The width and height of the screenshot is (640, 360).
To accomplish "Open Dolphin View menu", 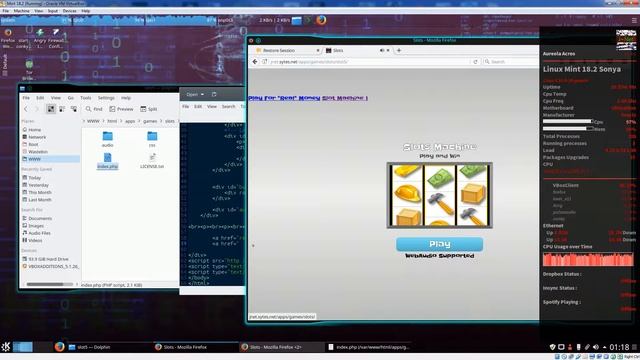I will coord(56,98).
